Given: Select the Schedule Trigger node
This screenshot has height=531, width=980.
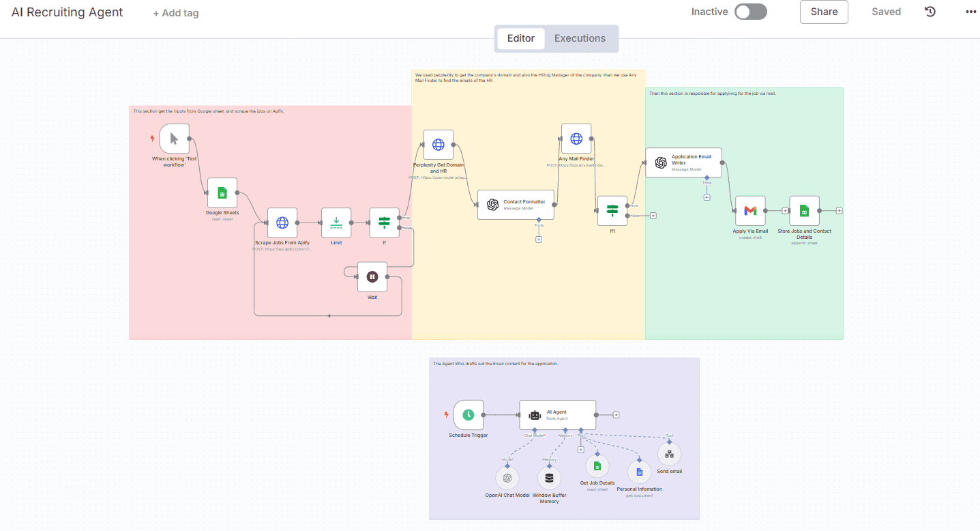Looking at the screenshot, I should click(x=468, y=415).
